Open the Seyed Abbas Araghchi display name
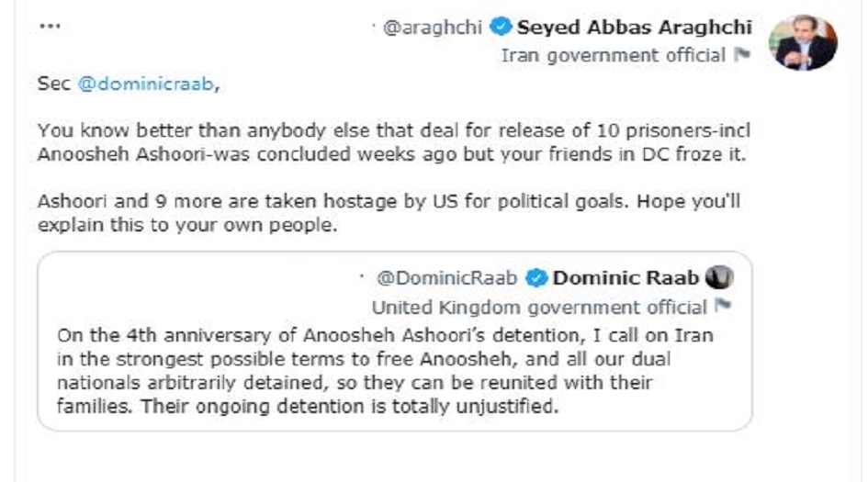The height and width of the screenshot is (482, 868). pos(635,28)
